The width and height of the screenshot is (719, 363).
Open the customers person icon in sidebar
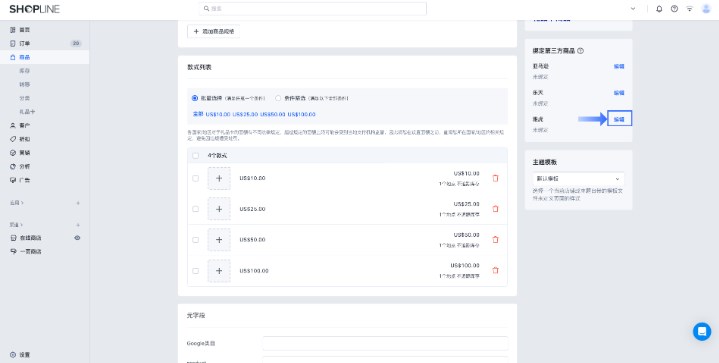pos(13,125)
